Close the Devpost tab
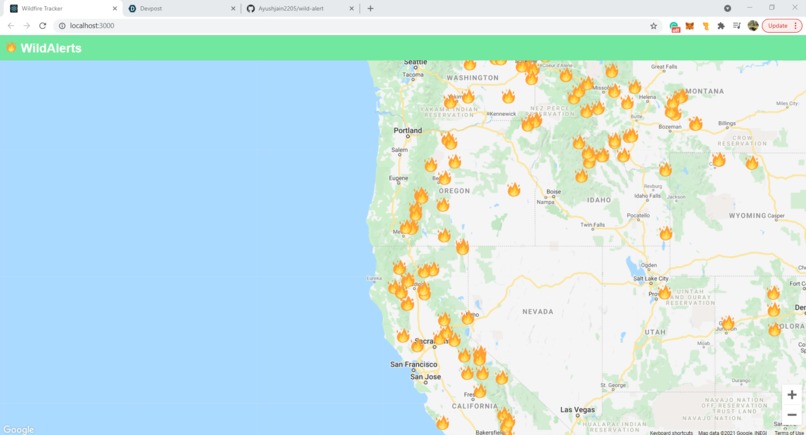Image resolution: width=806 pixels, height=435 pixels. pos(233,8)
